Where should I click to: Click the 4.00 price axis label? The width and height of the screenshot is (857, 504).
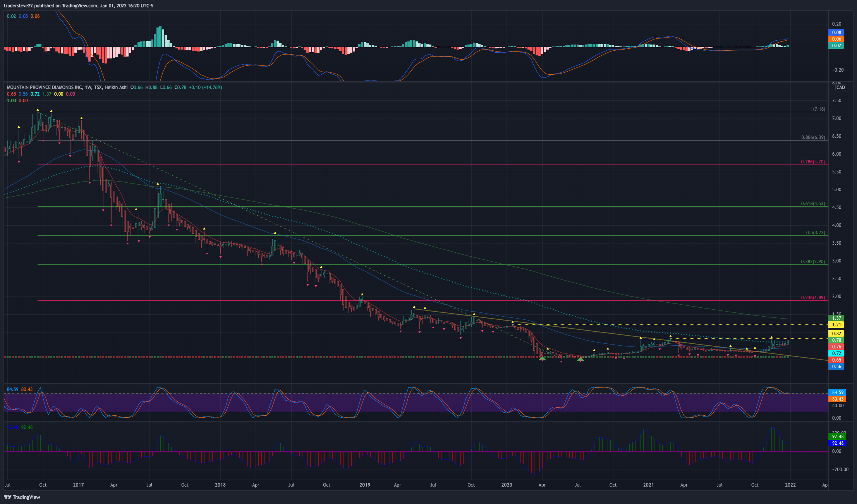tap(836, 225)
